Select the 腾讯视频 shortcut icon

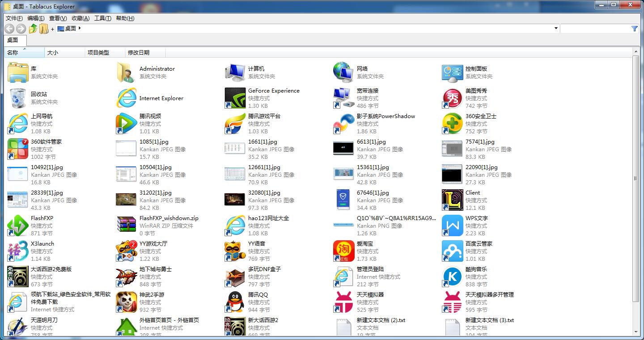(127, 123)
